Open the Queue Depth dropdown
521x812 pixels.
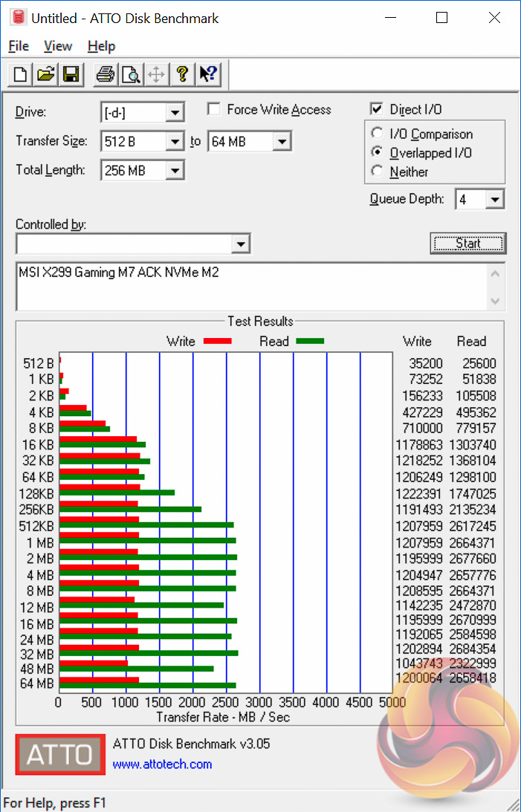tap(495, 199)
